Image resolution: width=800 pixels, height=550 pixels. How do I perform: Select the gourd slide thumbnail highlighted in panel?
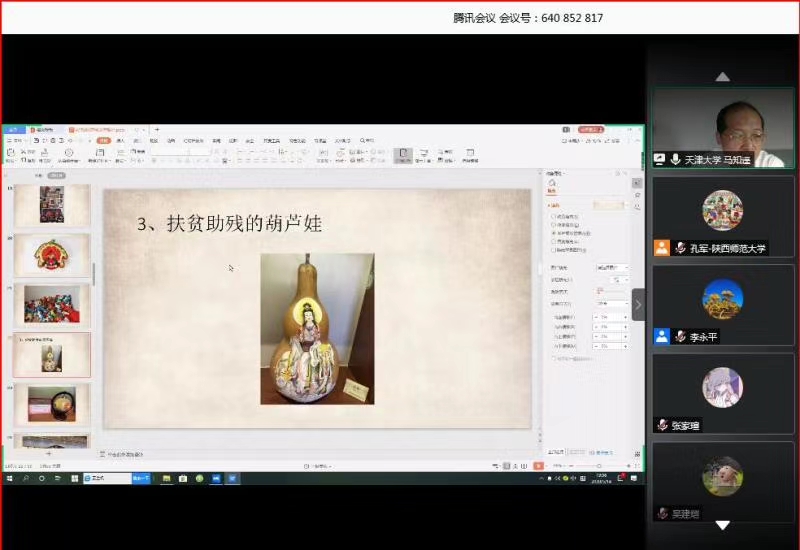coord(52,355)
